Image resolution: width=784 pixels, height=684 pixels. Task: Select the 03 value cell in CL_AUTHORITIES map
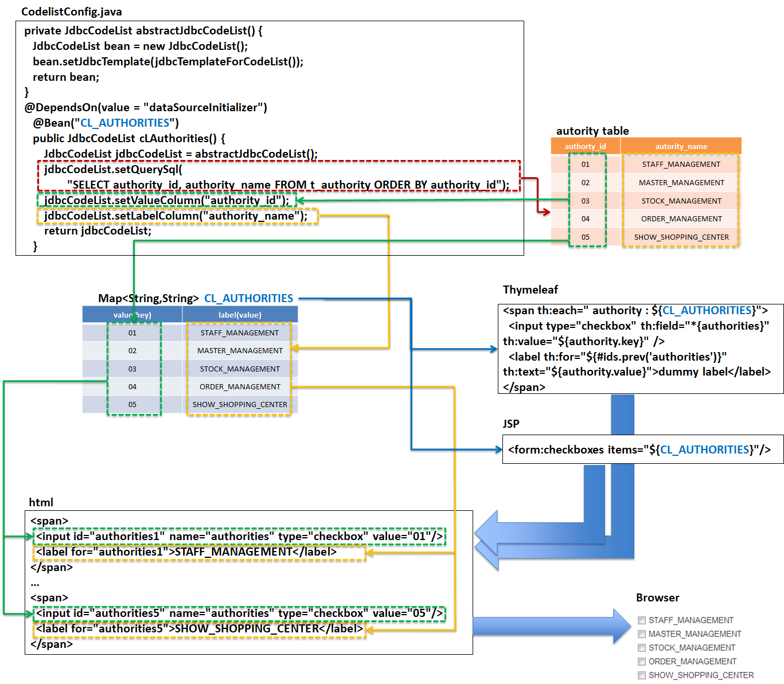pos(132,369)
